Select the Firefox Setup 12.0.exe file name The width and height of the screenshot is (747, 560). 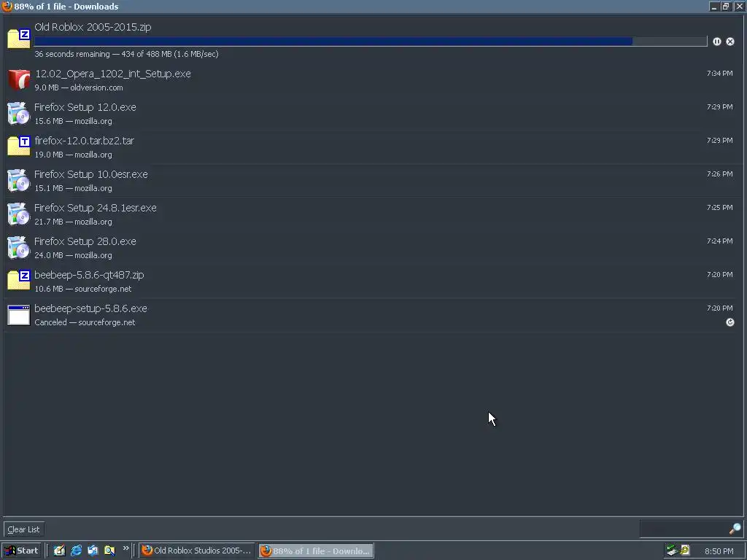[85, 107]
